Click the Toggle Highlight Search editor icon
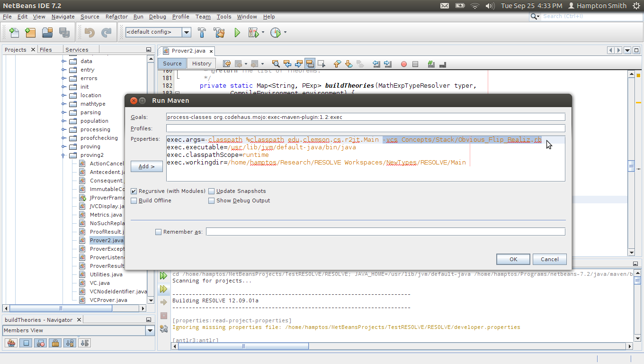The height and width of the screenshot is (364, 644). (310, 64)
